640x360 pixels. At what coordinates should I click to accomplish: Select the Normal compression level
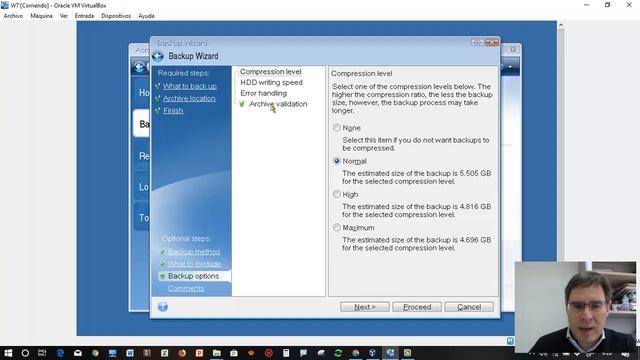(x=337, y=161)
